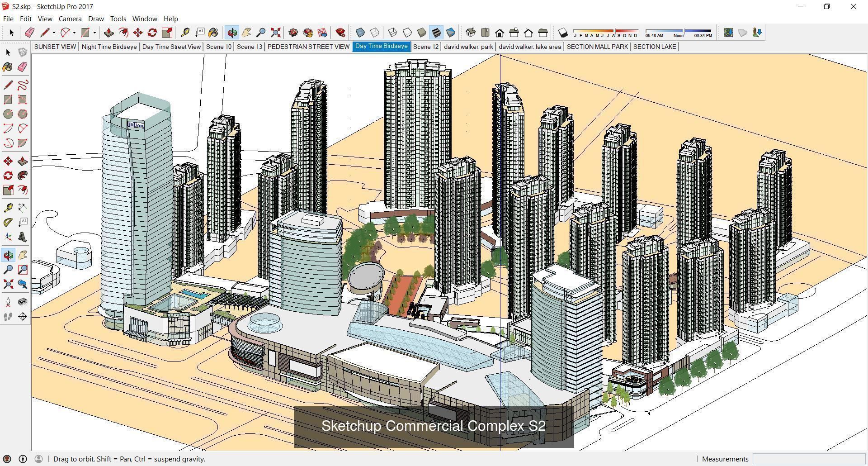Select the Offset tool in top toolbar

click(123, 33)
